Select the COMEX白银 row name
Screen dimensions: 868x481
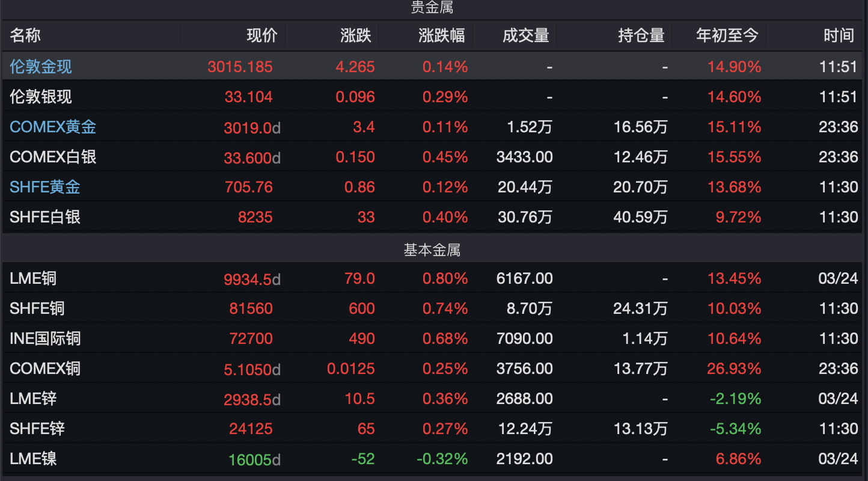(x=53, y=157)
